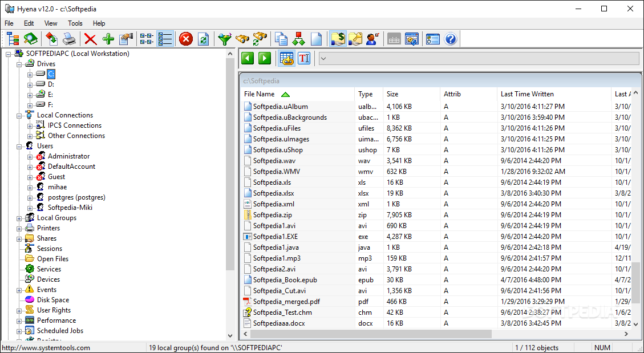644x353 pixels.
Task: Click the green plus add icon
Action: coord(108,39)
